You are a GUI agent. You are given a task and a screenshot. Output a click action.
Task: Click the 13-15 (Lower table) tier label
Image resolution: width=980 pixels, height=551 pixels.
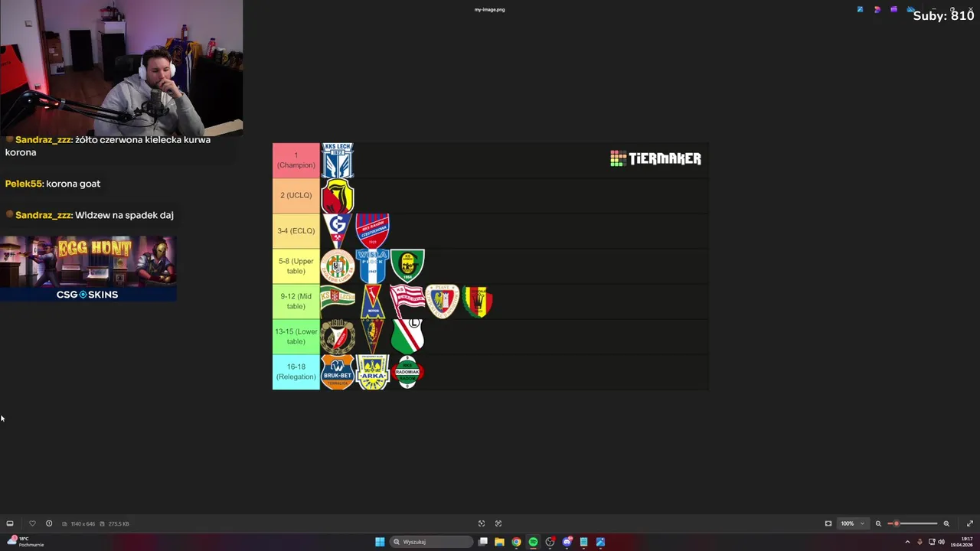pos(296,336)
